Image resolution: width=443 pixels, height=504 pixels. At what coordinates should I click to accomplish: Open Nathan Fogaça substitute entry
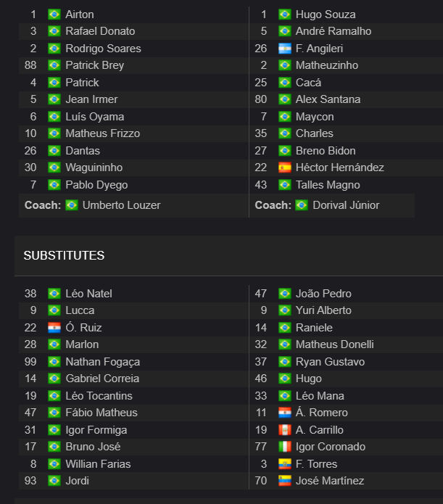(102, 362)
